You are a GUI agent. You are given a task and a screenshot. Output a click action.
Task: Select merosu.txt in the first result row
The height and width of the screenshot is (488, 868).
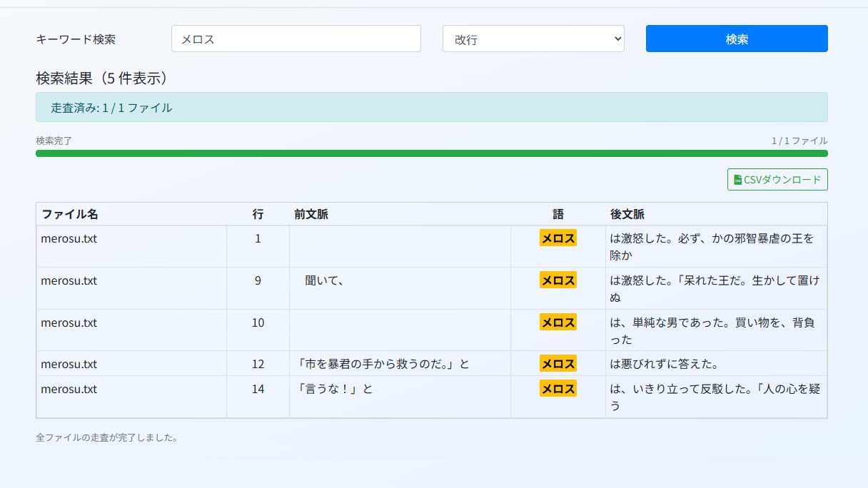pos(69,238)
